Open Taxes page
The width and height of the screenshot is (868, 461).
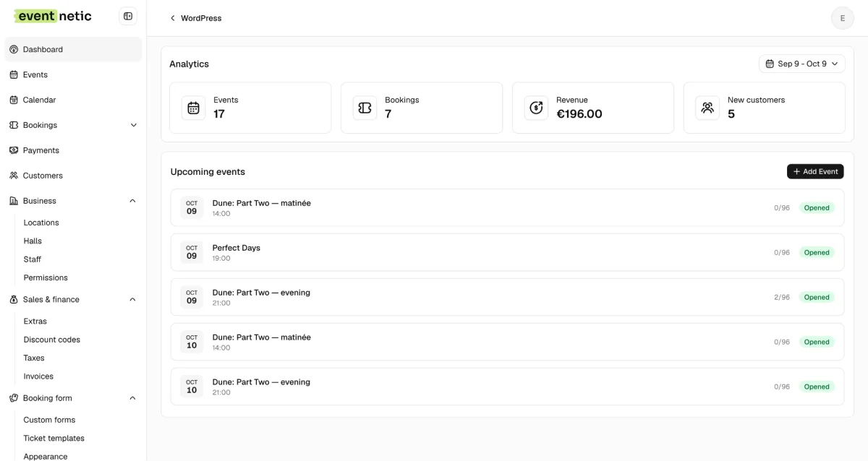tap(34, 358)
